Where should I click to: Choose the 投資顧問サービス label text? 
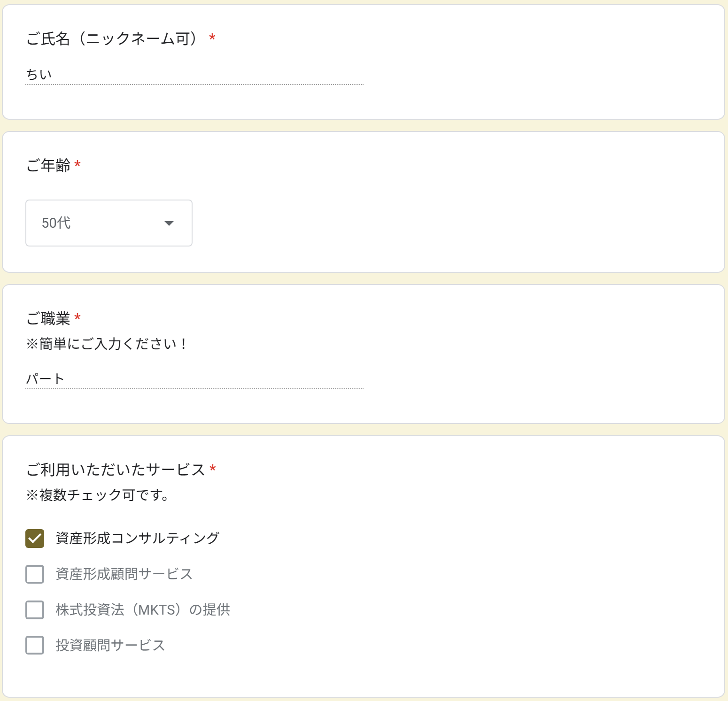pyautogui.click(x=110, y=646)
